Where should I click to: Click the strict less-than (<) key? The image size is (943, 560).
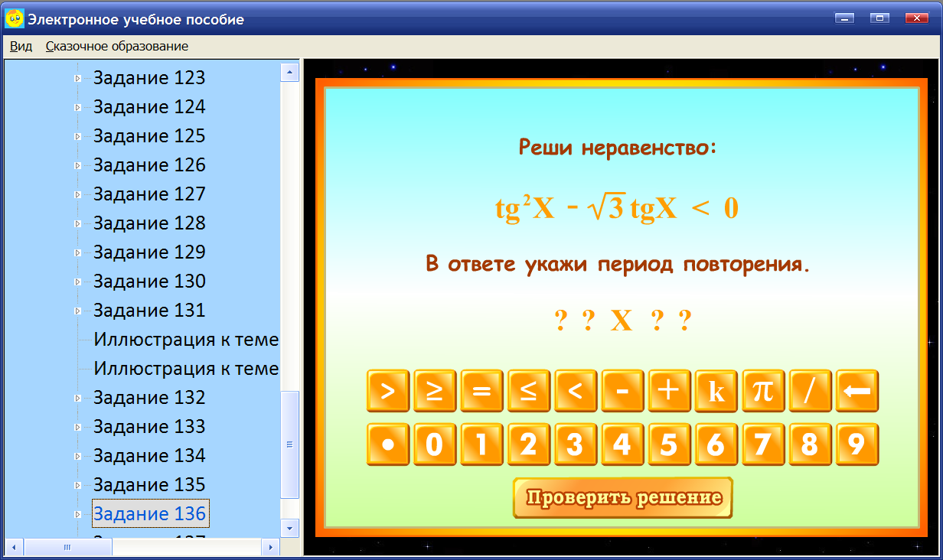(575, 389)
